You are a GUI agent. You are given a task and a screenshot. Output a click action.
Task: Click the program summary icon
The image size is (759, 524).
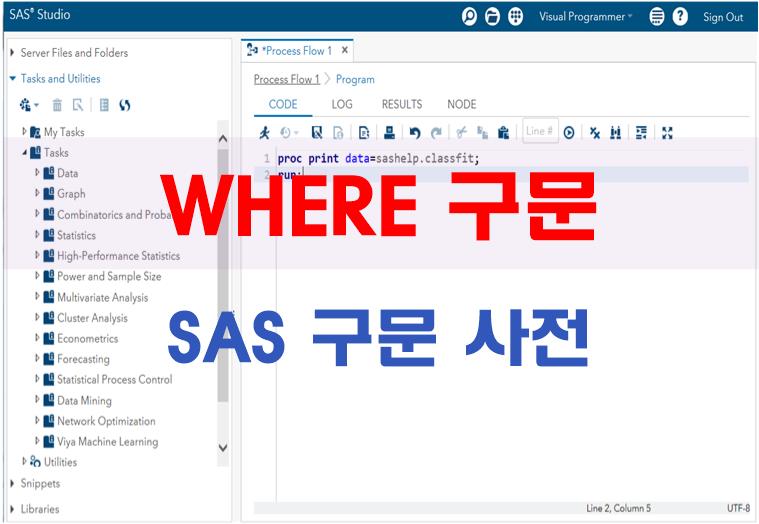tap(364, 132)
